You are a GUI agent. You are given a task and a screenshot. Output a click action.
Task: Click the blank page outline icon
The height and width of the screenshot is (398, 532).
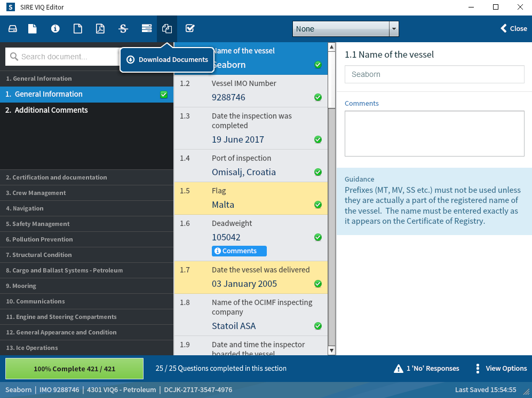(78, 29)
